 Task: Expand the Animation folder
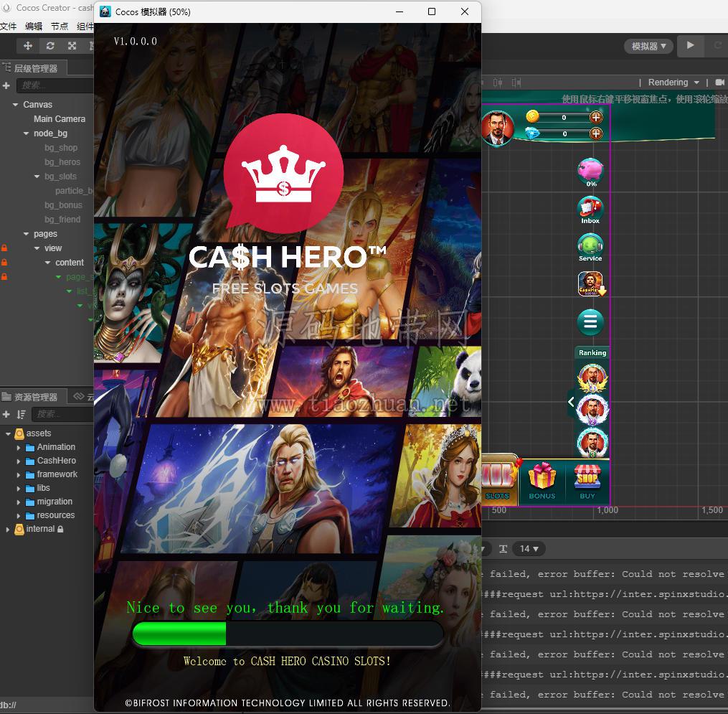coord(19,448)
